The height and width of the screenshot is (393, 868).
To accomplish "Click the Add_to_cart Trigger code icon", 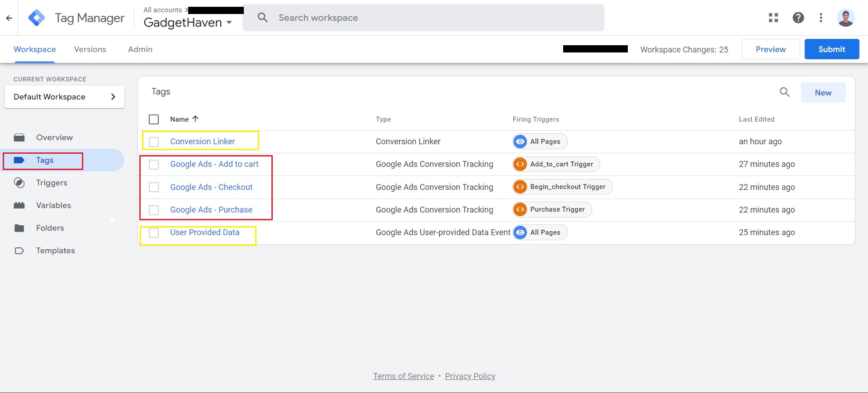I will coord(521,164).
